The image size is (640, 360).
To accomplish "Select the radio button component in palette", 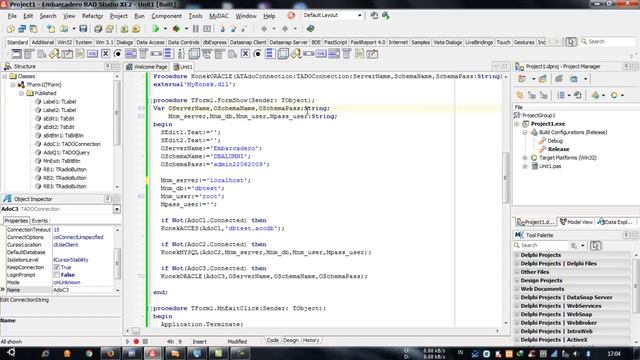I will tap(118, 53).
